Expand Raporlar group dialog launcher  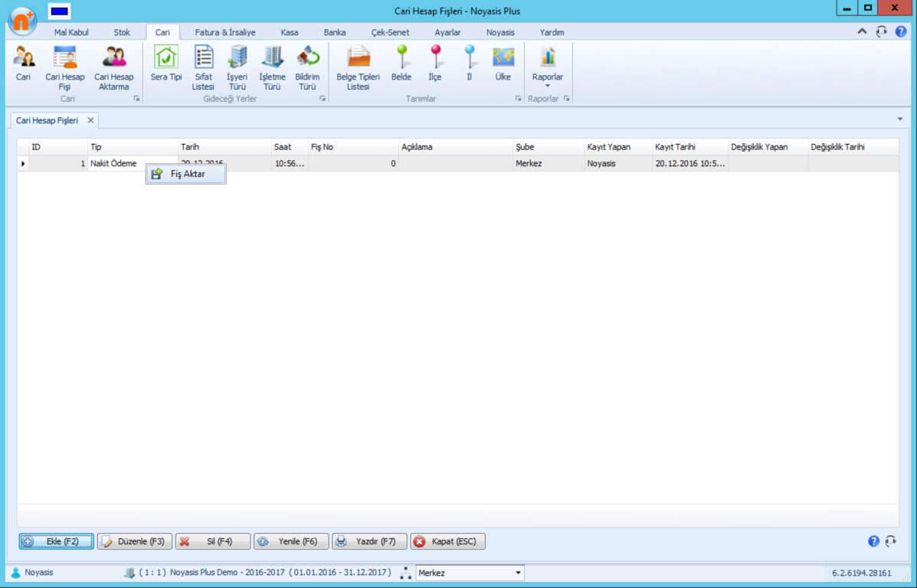[x=566, y=99]
